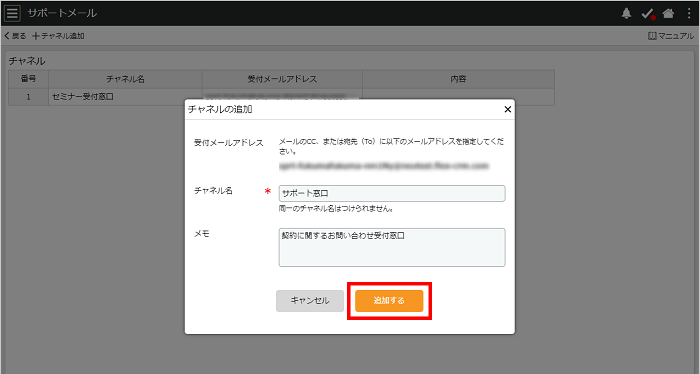
Task: Open the checkmark task icon
Action: coord(648,14)
